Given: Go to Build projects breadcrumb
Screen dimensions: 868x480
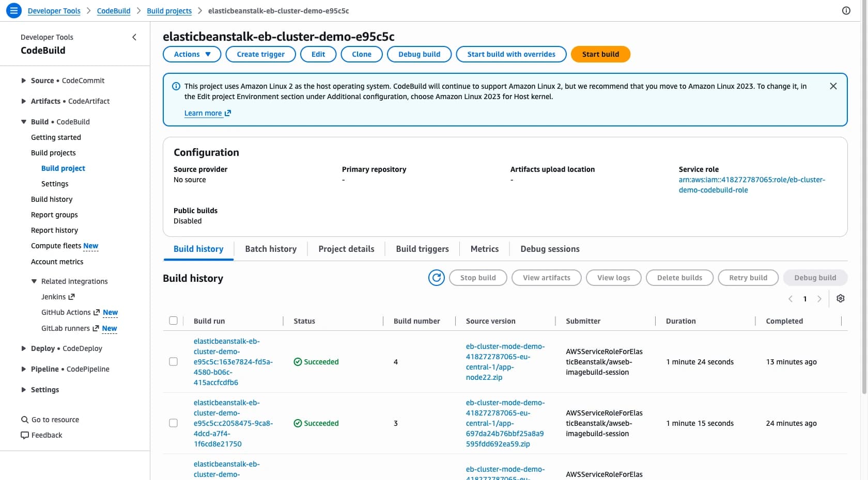Looking at the screenshot, I should point(169,11).
